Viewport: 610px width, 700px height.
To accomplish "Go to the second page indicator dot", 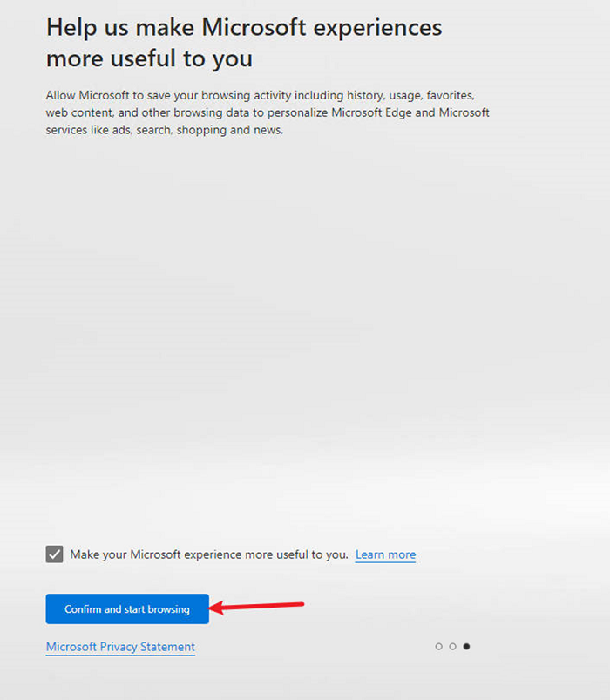I will tap(452, 647).
